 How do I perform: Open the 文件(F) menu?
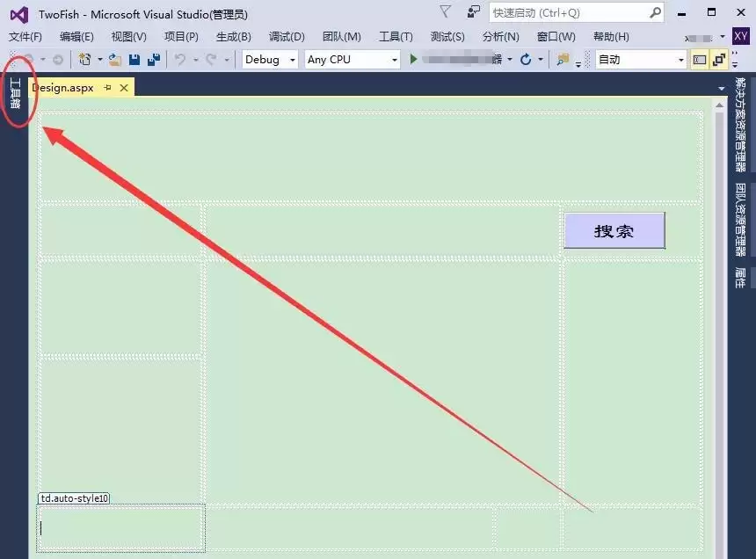click(25, 36)
